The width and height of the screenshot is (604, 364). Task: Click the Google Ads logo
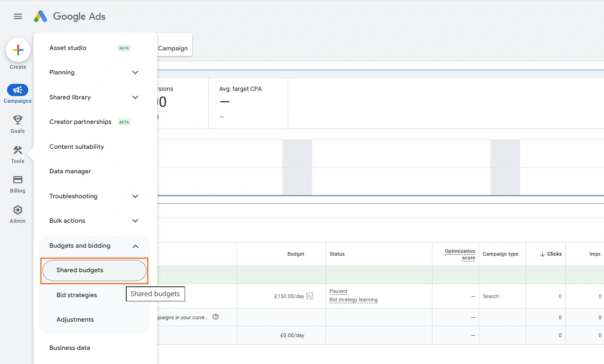70,16
